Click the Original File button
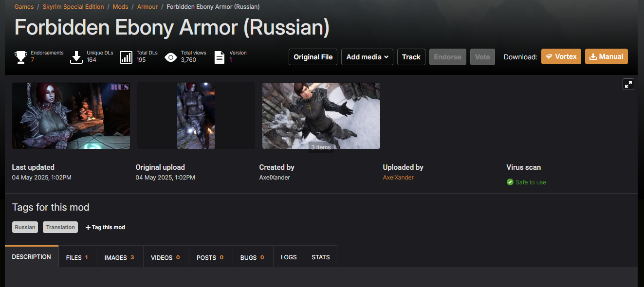The width and height of the screenshot is (644, 287). [x=313, y=57]
